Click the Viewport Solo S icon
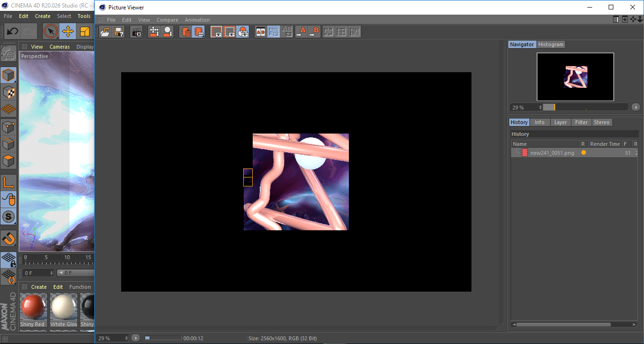The width and height of the screenshot is (644, 344). click(8, 217)
